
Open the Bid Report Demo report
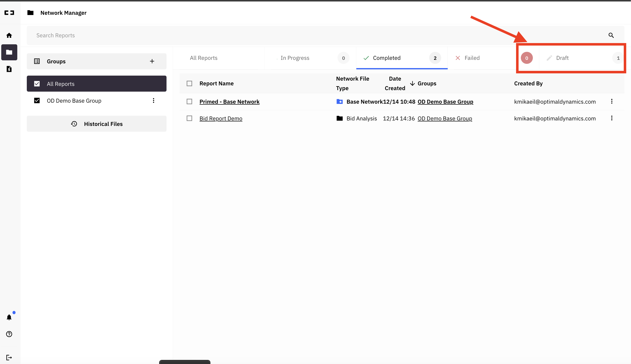point(221,118)
